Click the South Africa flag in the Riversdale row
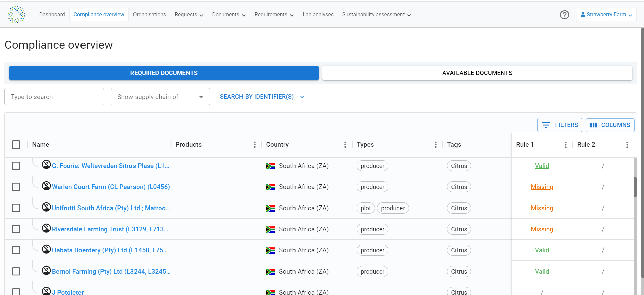The height and width of the screenshot is (295, 644). point(270,229)
